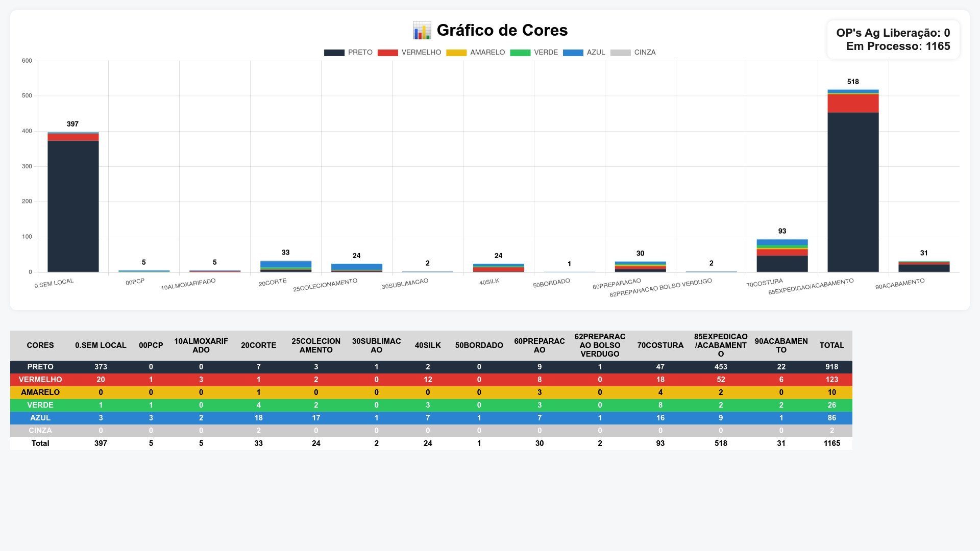Click the 0.SEM LOCAL bar

point(73,204)
